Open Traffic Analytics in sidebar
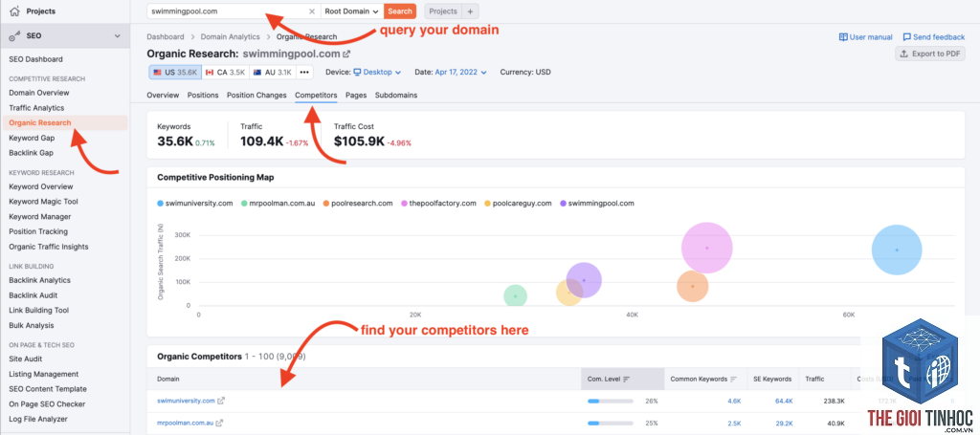980x435 pixels. (36, 108)
